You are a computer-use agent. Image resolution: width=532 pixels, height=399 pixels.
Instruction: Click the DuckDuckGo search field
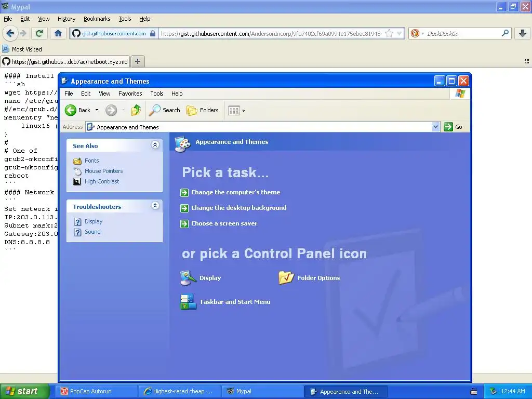(462, 33)
